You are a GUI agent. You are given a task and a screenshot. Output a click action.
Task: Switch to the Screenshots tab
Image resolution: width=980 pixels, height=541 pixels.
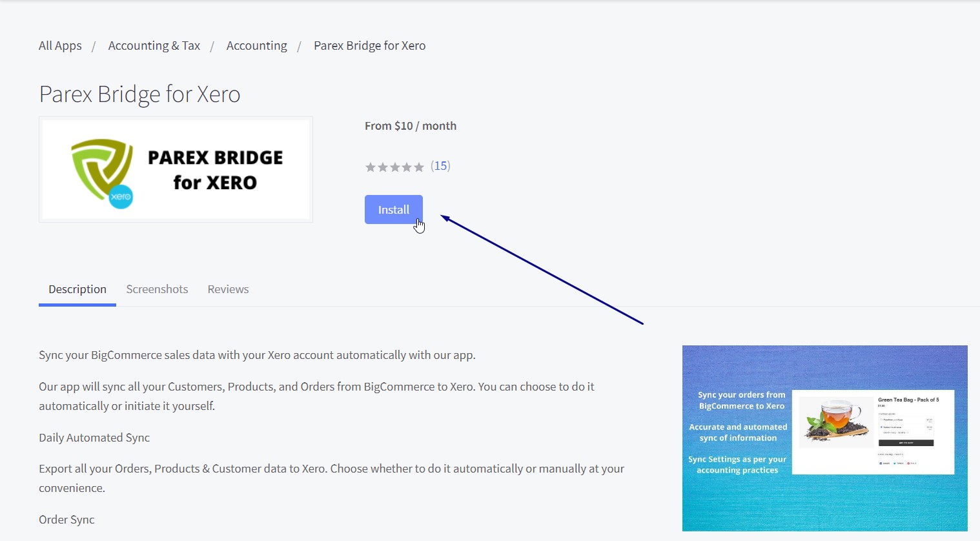[x=157, y=289]
